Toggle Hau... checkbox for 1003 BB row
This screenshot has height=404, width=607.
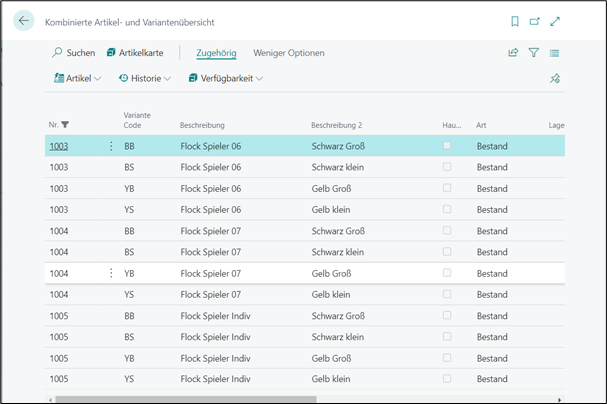pyautogui.click(x=447, y=146)
